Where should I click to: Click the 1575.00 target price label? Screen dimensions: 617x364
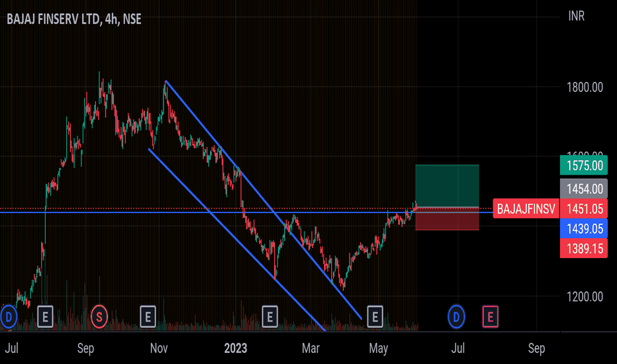tap(584, 165)
